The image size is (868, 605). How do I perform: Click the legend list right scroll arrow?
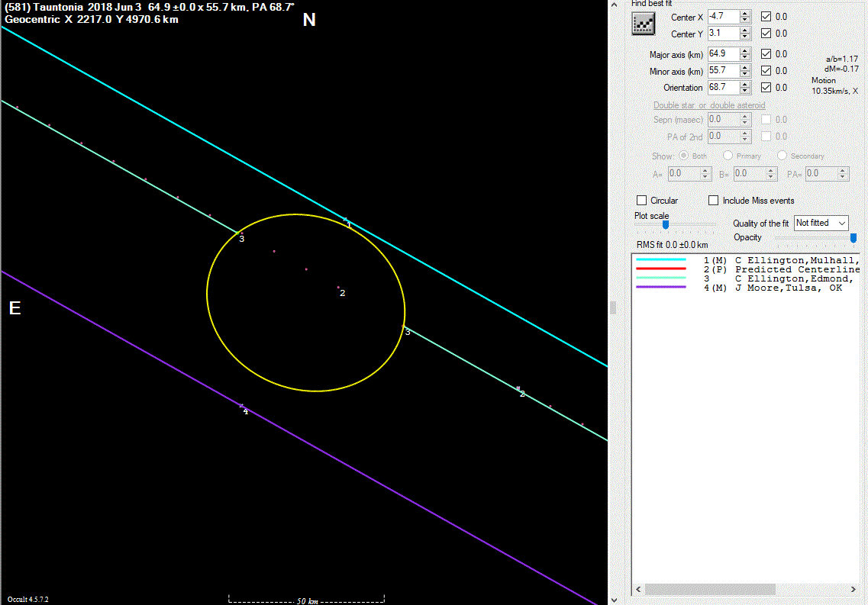tap(853, 590)
